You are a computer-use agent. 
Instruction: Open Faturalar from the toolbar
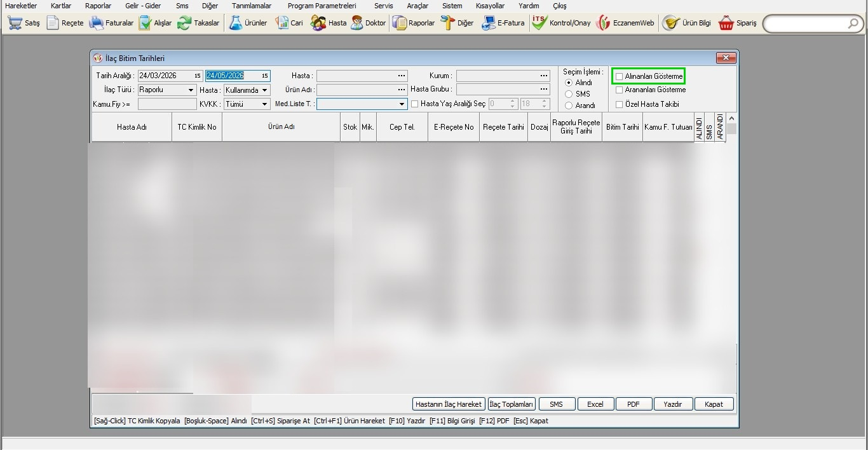pyautogui.click(x=97, y=23)
